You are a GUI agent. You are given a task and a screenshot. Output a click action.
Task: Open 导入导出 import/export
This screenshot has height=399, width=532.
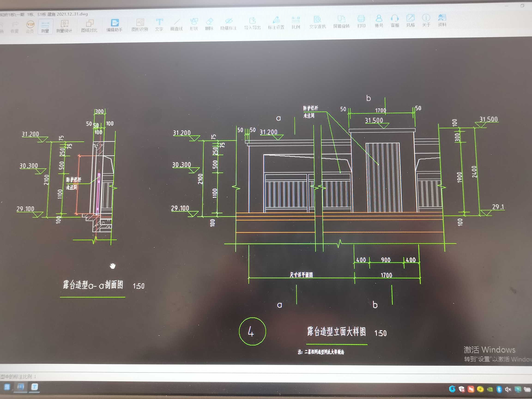(253, 23)
